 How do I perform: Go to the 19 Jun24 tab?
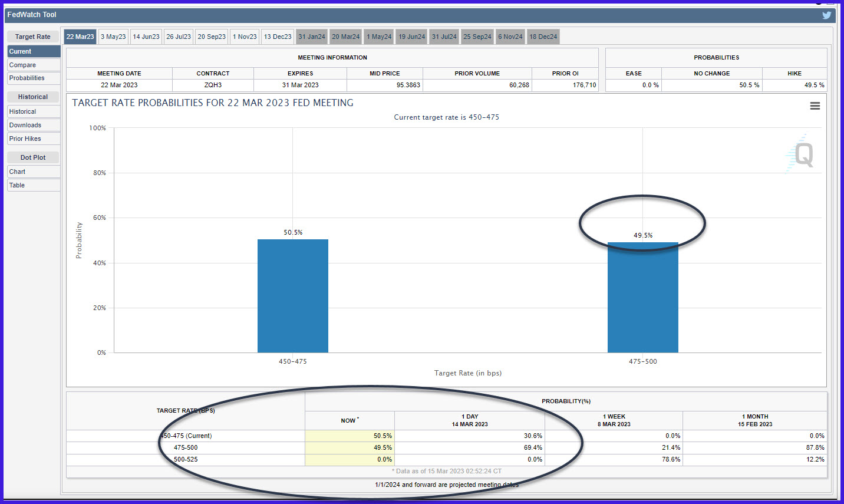coord(411,37)
